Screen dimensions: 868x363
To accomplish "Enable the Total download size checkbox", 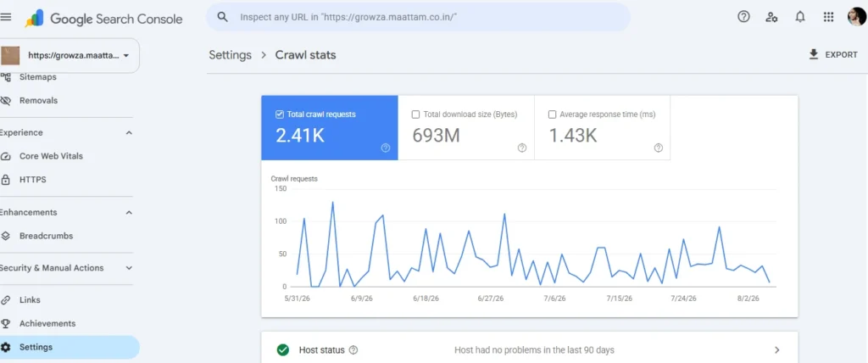I will (x=415, y=114).
